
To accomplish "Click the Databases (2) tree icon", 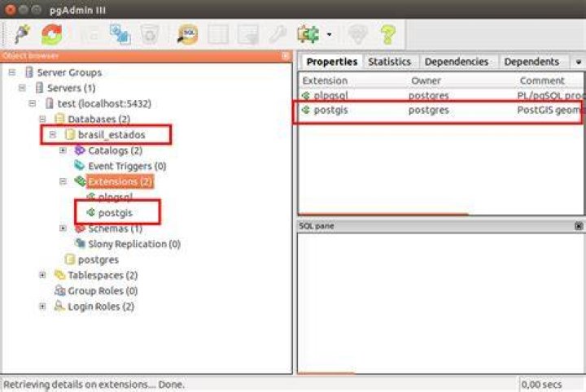I will (x=59, y=119).
